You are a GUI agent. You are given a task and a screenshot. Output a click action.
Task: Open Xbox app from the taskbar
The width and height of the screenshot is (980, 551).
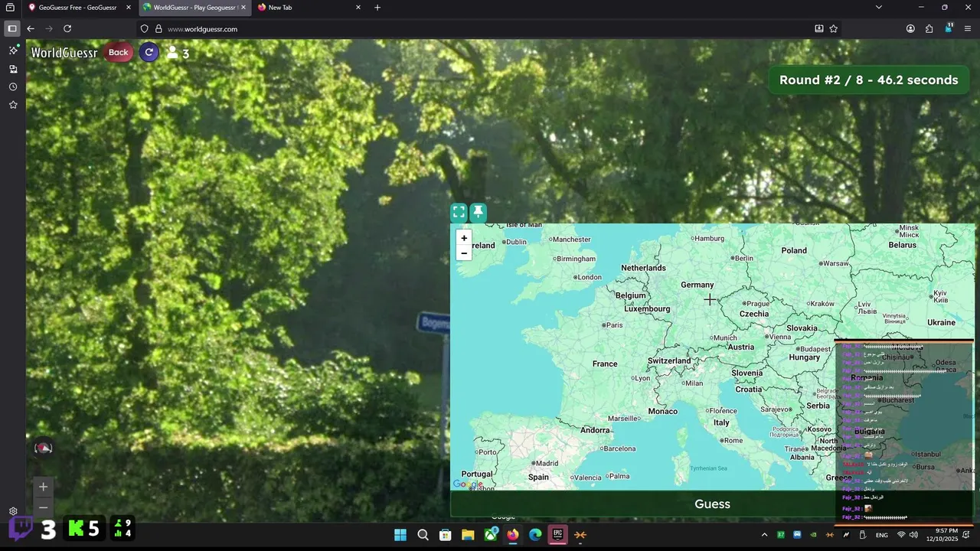(x=491, y=534)
